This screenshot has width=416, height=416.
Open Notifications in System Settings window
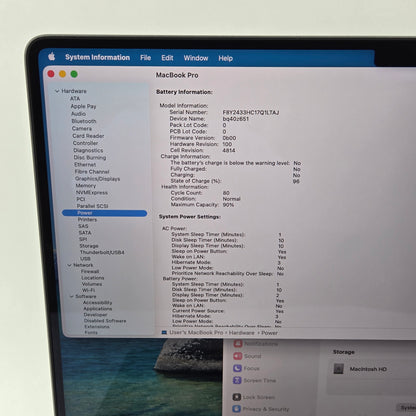(x=256, y=344)
